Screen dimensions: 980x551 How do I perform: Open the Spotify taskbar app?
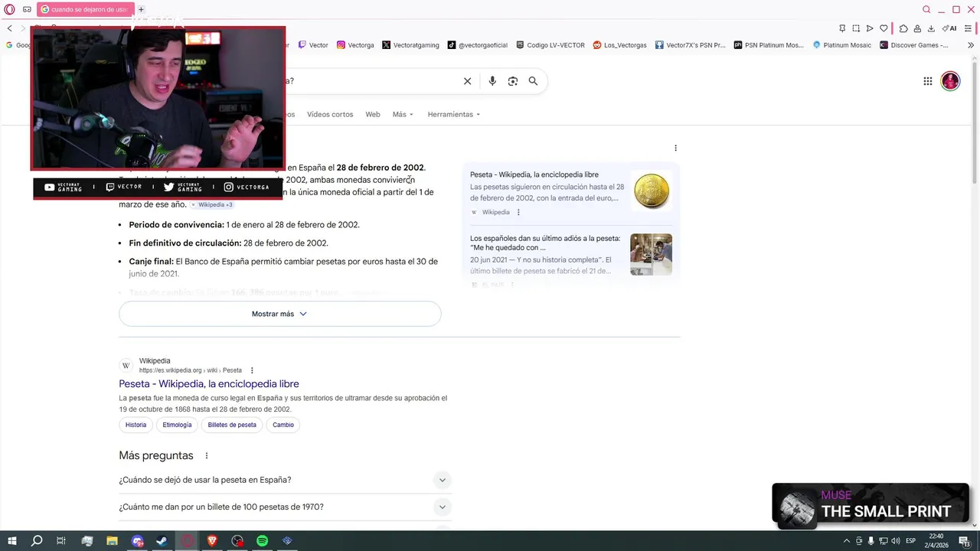pyautogui.click(x=262, y=541)
